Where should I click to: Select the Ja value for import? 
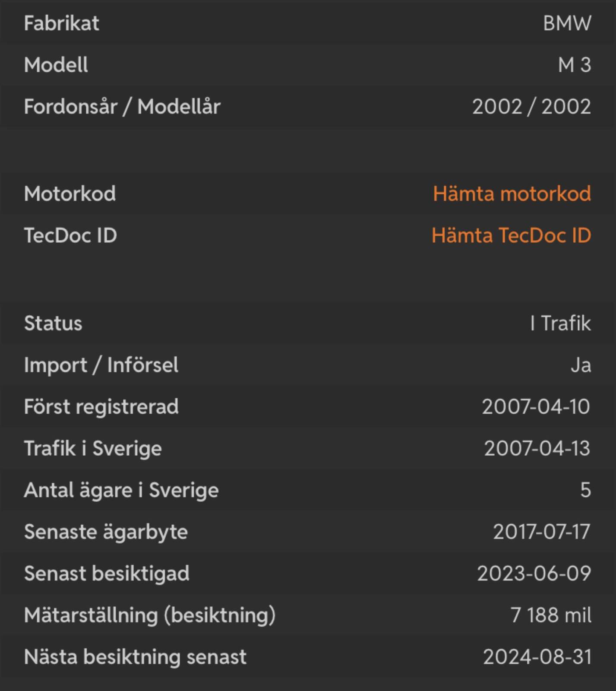pyautogui.click(x=581, y=365)
